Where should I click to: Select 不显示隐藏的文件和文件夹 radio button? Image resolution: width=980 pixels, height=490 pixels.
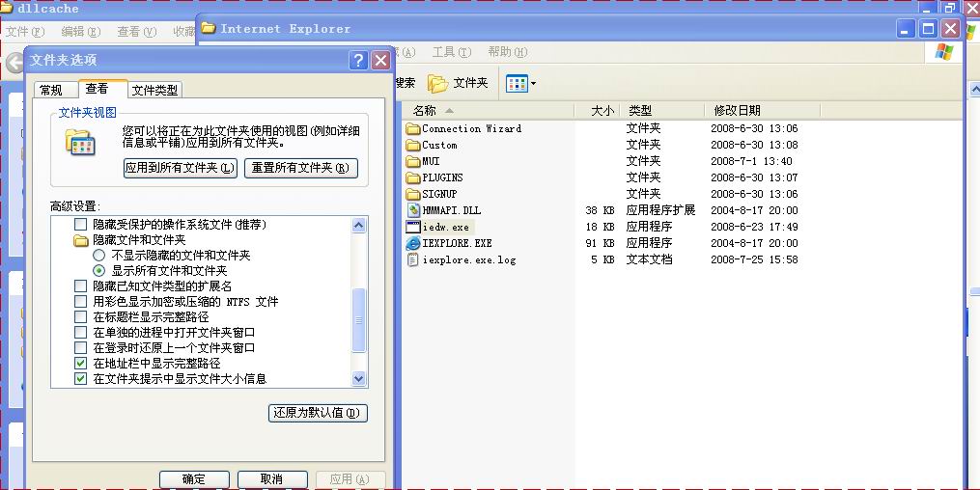coord(98,256)
